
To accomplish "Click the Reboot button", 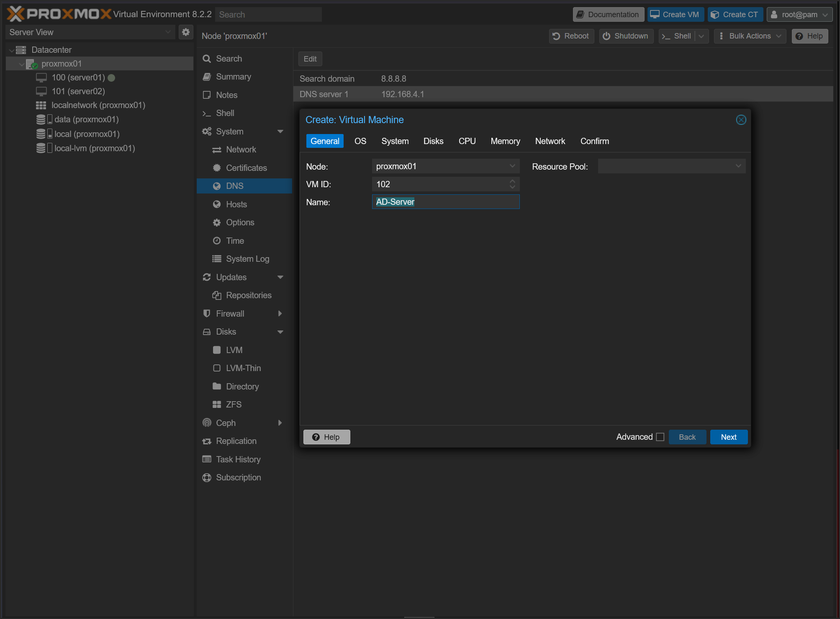I will click(x=571, y=36).
